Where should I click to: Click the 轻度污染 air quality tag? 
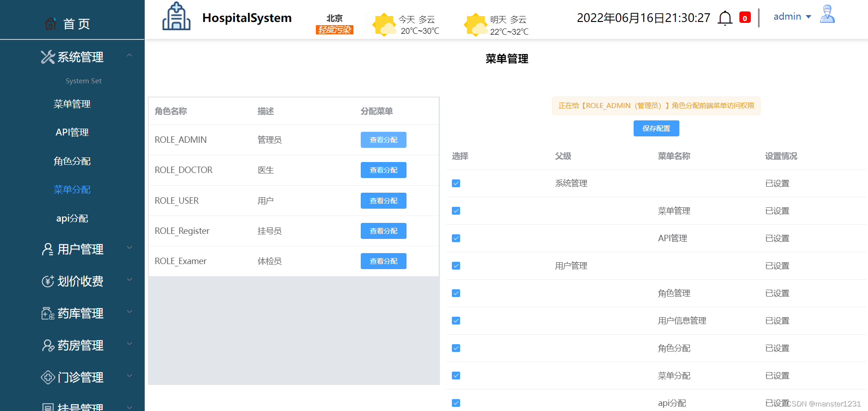tap(335, 30)
